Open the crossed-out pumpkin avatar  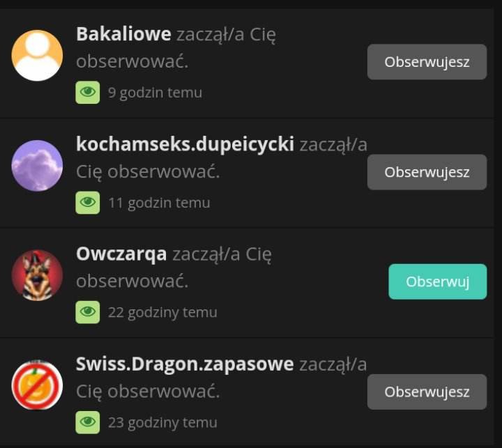(37, 385)
